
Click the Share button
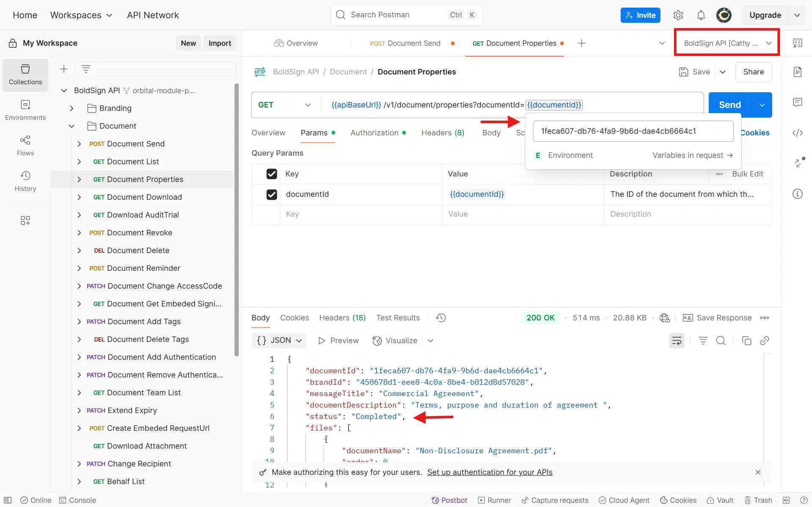coord(754,72)
